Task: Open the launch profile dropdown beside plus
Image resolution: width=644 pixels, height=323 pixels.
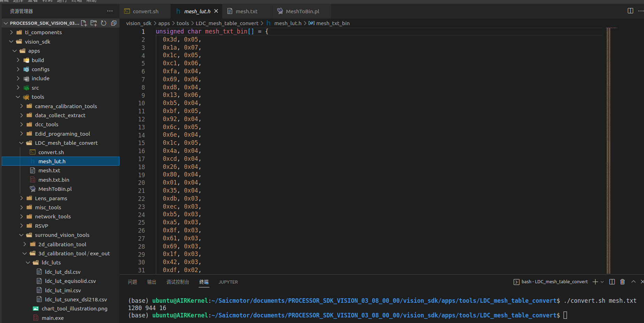Action: click(x=602, y=282)
